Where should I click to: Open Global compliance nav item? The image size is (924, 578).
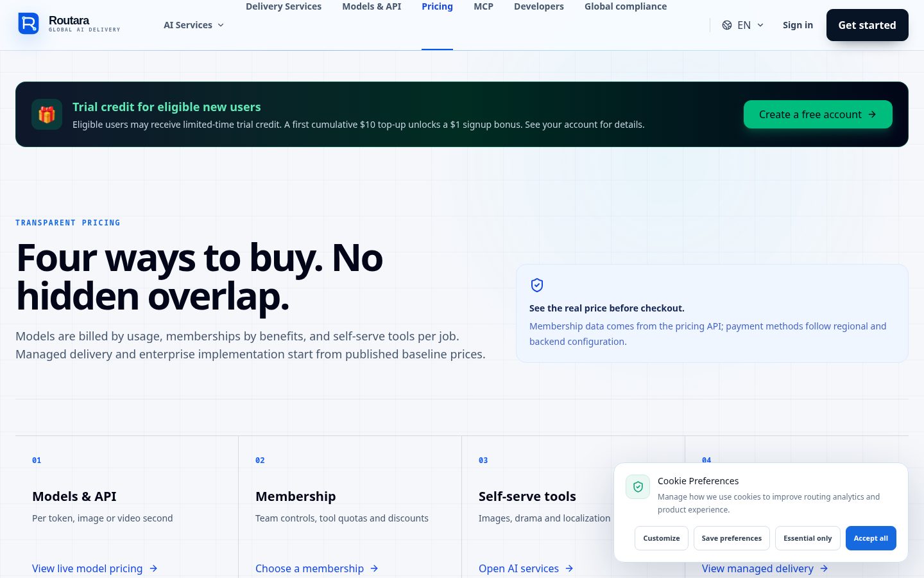pyautogui.click(x=626, y=6)
